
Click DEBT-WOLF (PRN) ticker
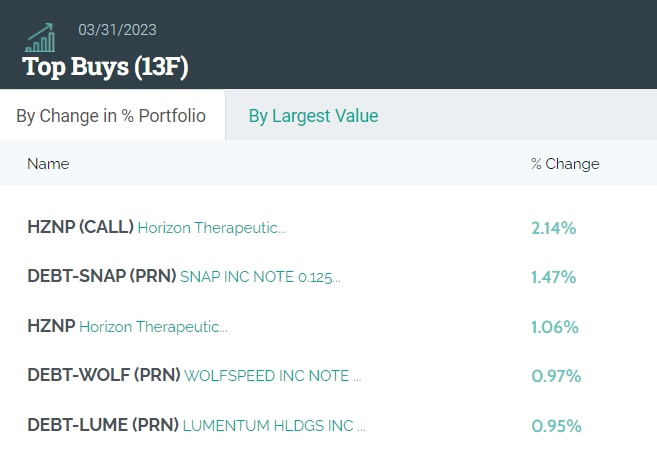coord(104,375)
